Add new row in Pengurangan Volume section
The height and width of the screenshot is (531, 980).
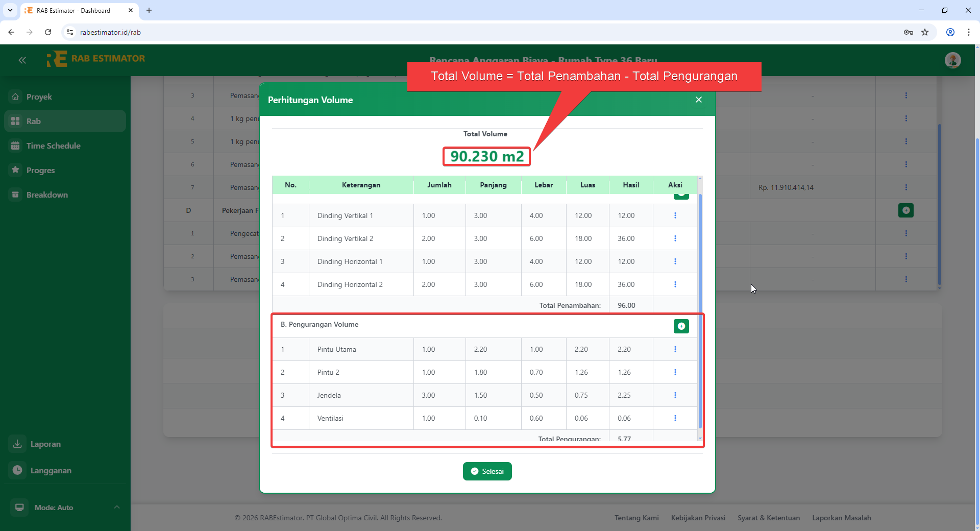681,326
